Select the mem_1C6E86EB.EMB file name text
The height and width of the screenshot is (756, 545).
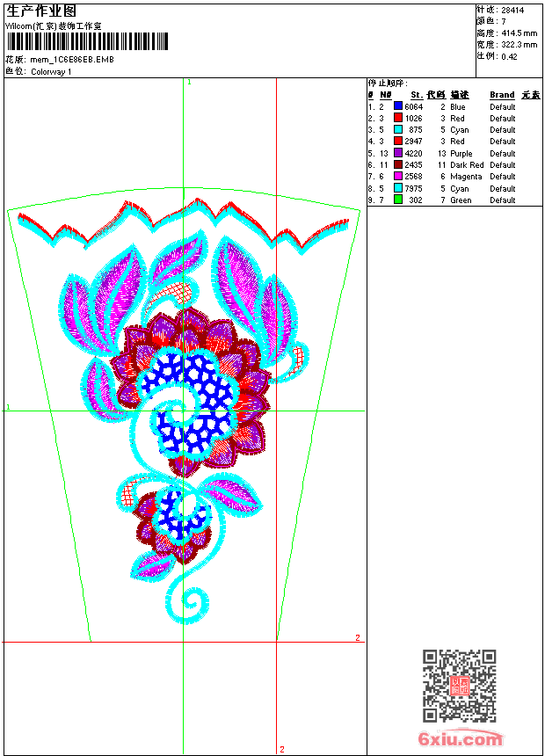[72, 59]
